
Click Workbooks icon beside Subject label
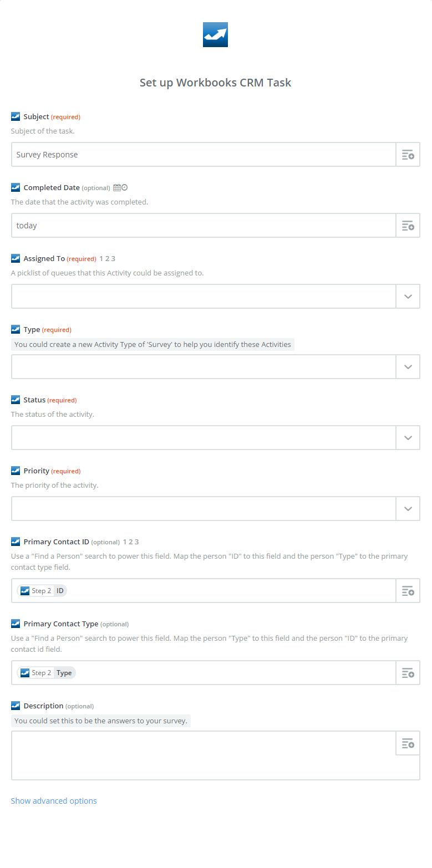pyautogui.click(x=16, y=117)
